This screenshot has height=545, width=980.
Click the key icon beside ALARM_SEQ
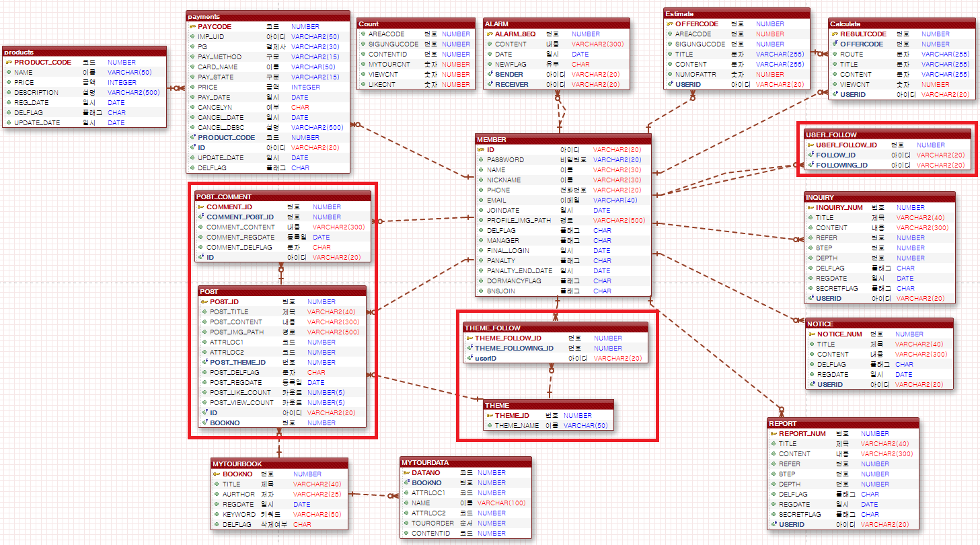489,34
